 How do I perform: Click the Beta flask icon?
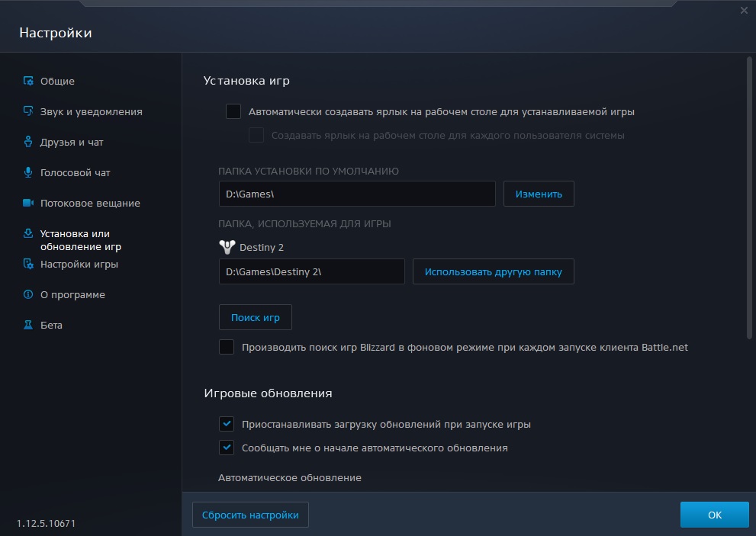(x=28, y=325)
